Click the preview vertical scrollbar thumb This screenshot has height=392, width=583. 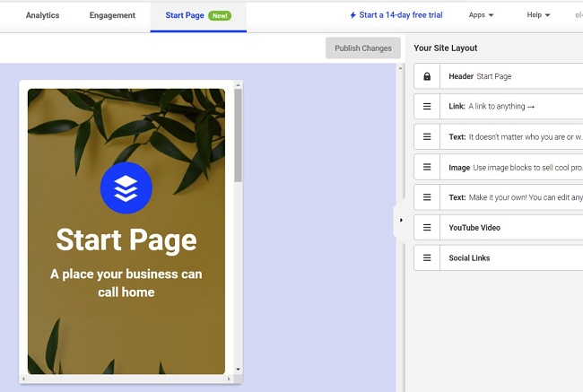tap(238, 135)
